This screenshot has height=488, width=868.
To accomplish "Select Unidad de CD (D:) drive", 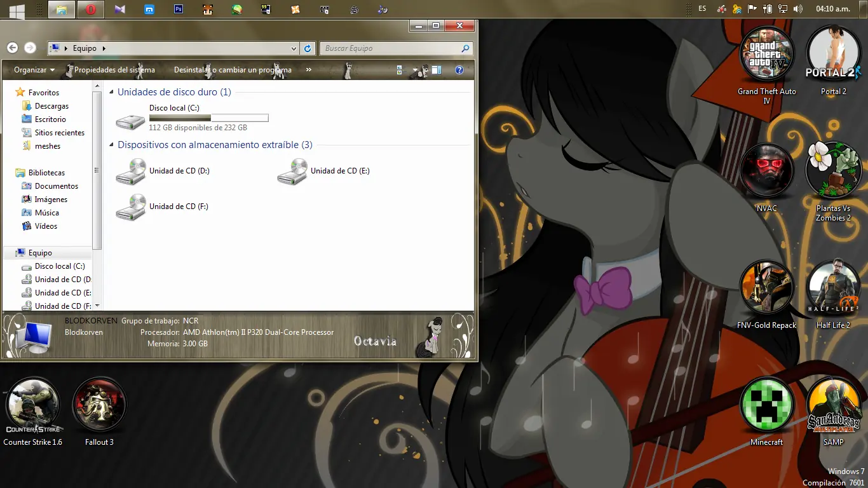I will point(163,172).
